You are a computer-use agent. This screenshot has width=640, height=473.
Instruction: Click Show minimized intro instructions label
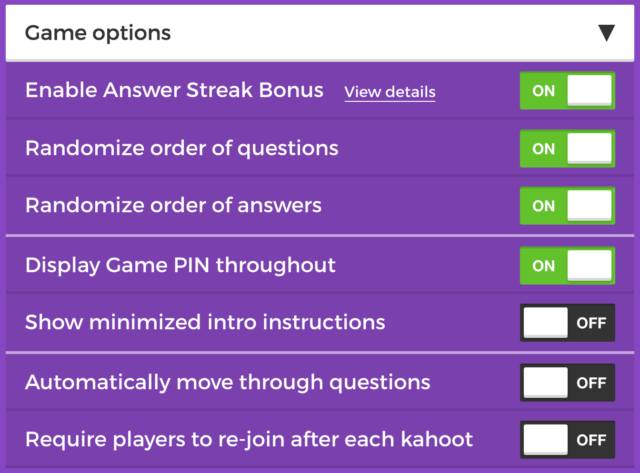pyautogui.click(x=204, y=323)
